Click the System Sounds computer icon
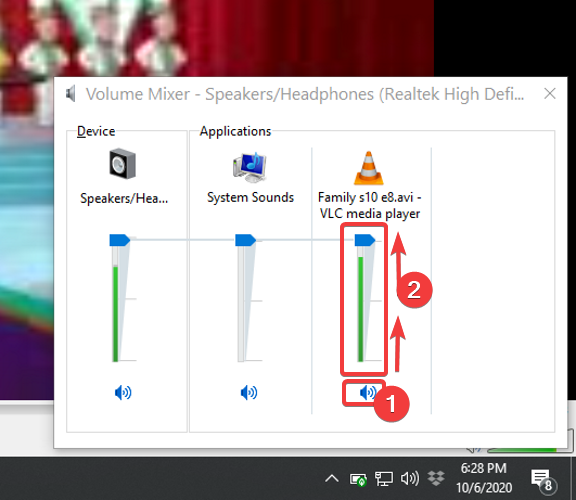This screenshot has width=576, height=500. 250,168
